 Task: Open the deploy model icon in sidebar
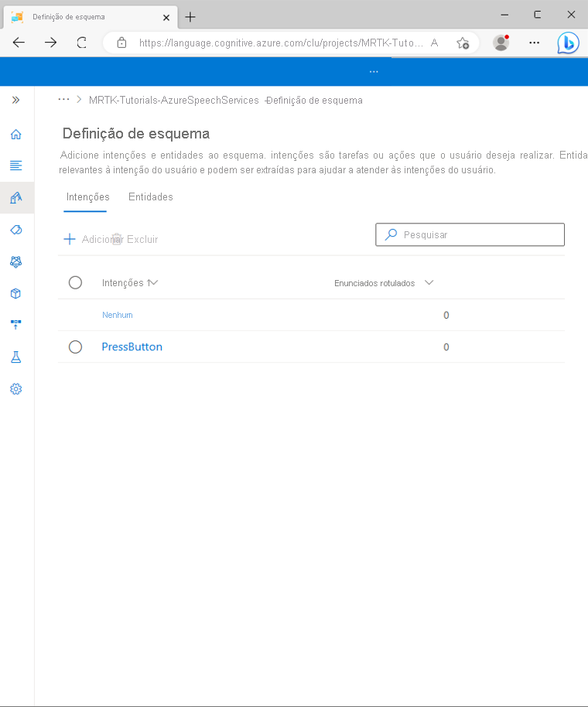point(15,325)
